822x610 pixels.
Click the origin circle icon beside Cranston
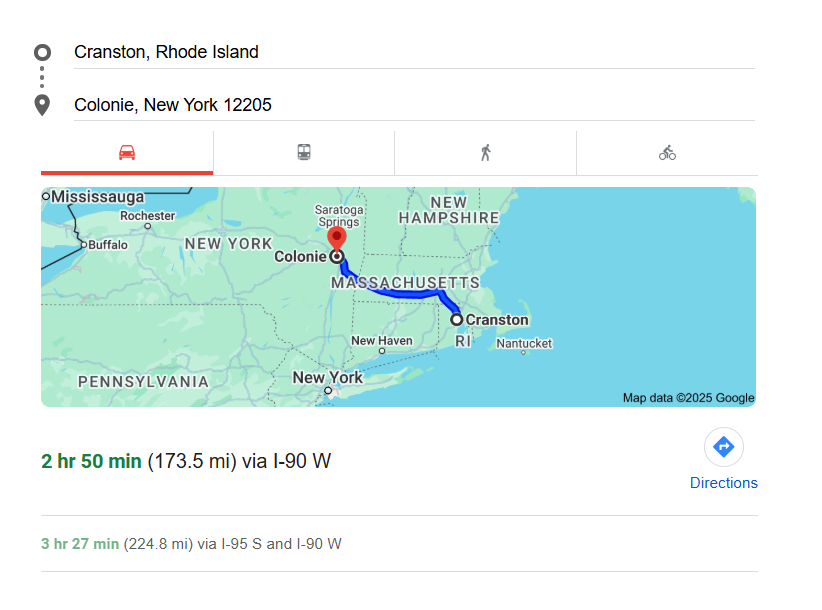pyautogui.click(x=42, y=52)
